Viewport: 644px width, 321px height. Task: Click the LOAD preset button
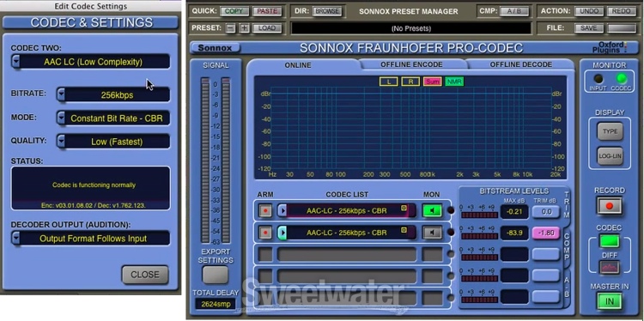click(267, 28)
